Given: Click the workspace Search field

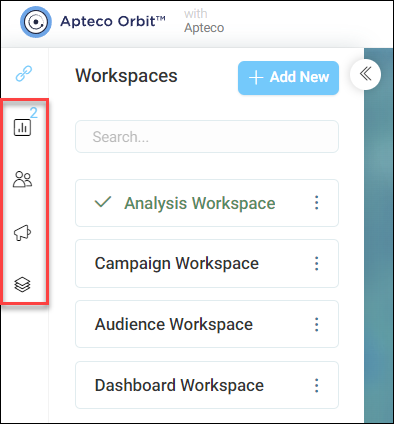Looking at the screenshot, I should (207, 137).
